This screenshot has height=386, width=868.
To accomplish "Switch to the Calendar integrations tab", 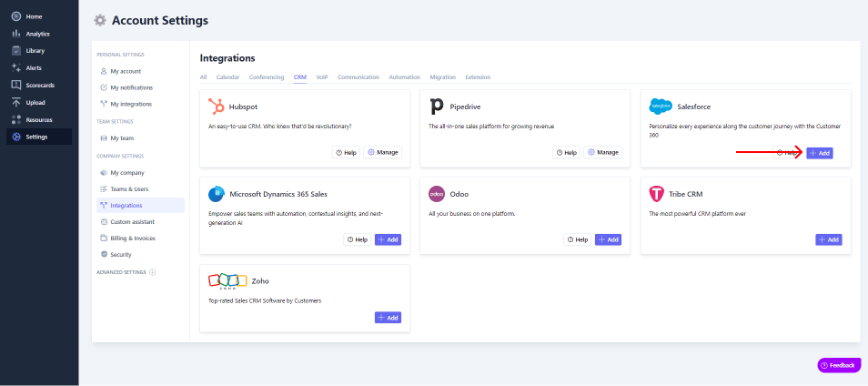I will pos(227,77).
